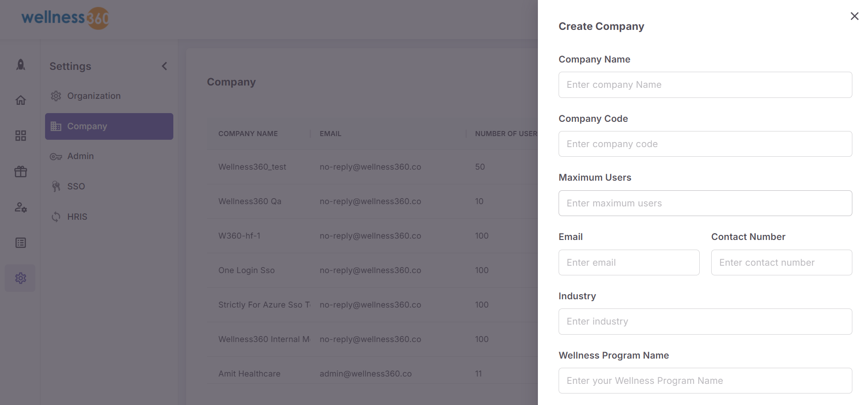This screenshot has width=868, height=405.
Task: Open the gift rewards icon
Action: coord(21,171)
